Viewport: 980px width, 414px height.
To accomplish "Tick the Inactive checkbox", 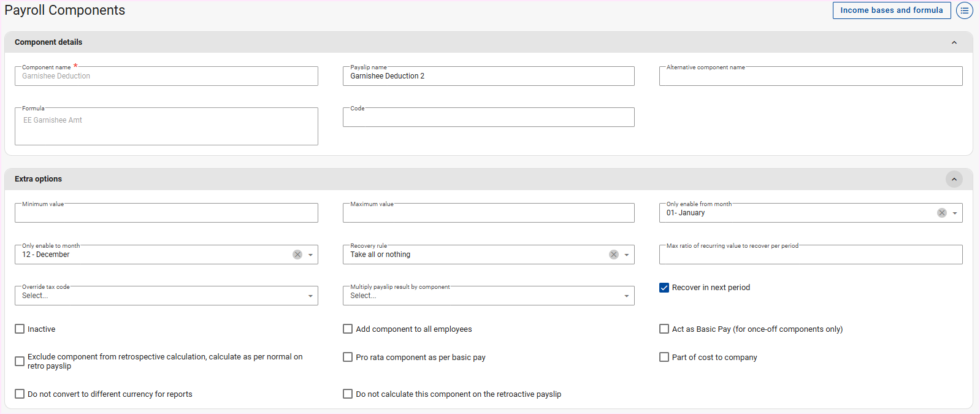I will 20,329.
